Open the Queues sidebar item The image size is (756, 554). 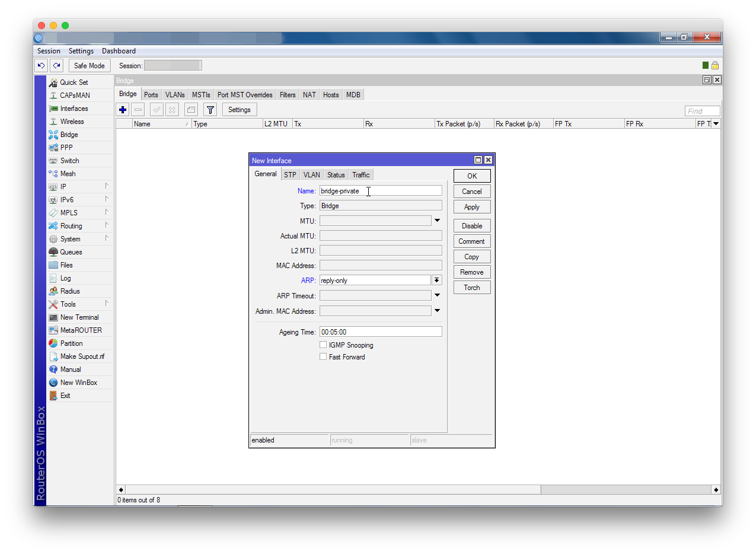point(71,252)
